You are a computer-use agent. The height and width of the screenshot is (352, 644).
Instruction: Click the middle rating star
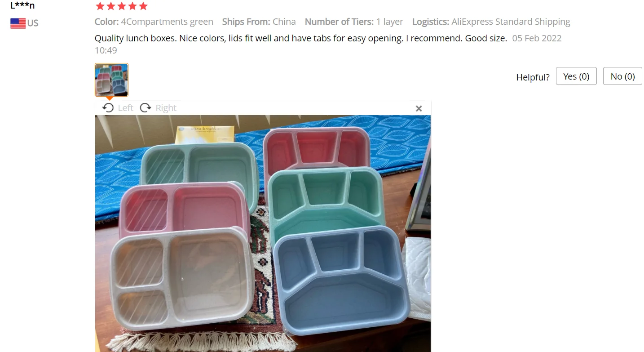121,6
